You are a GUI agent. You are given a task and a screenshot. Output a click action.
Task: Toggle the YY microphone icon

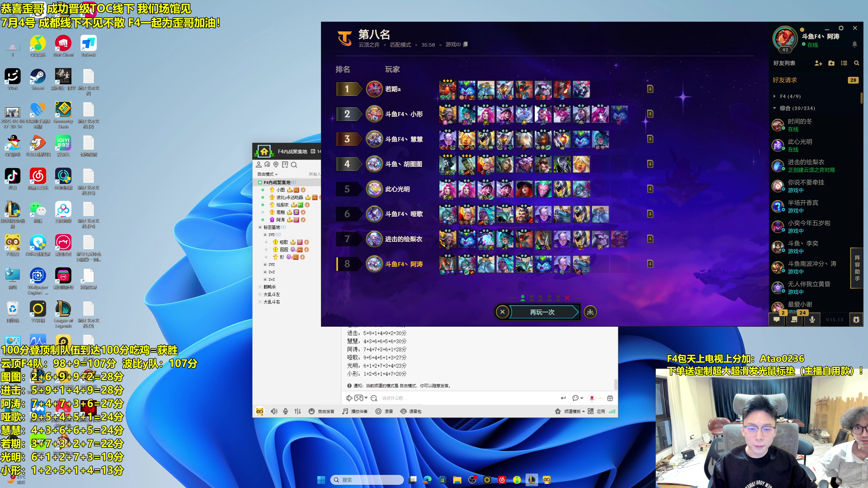point(285,411)
